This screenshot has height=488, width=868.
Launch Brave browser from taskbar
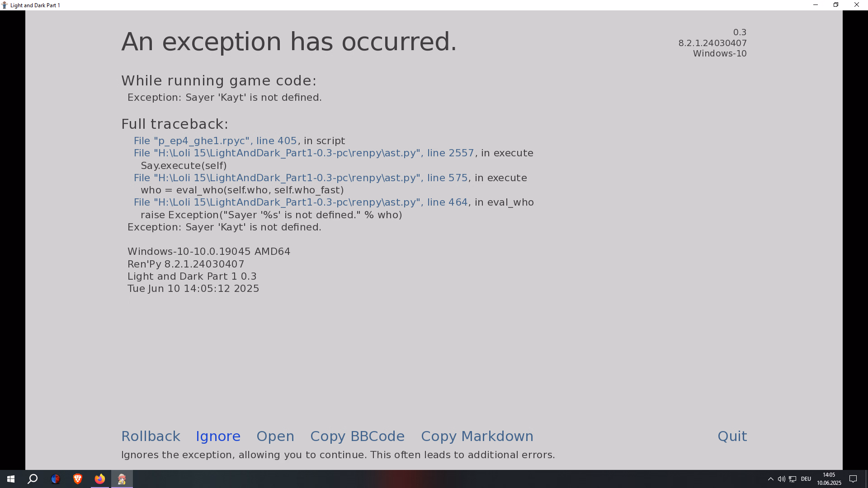point(78,479)
